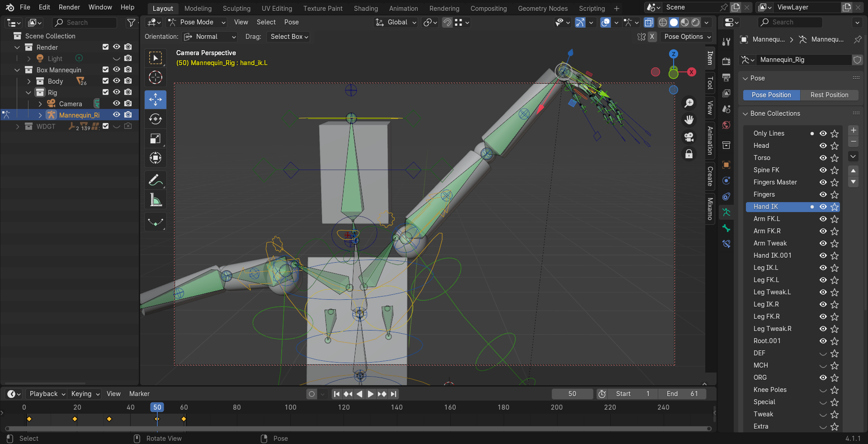Open Render properties tab icon
This screenshot has height=444, width=868.
tap(726, 61)
